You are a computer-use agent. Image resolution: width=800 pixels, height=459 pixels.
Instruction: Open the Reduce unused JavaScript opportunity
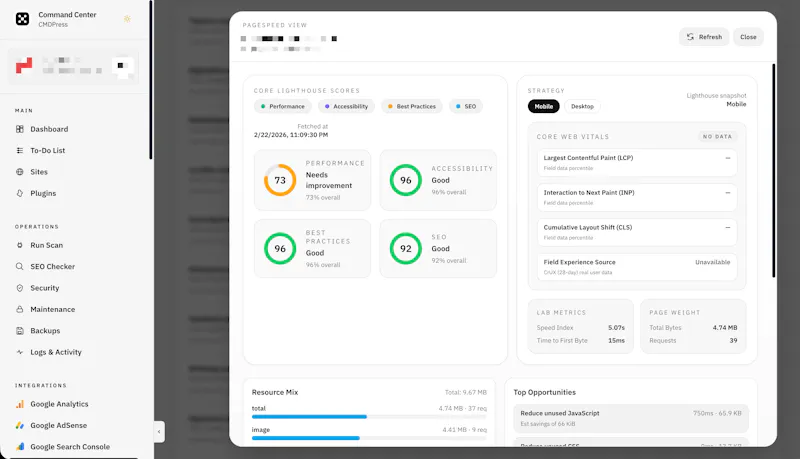pos(631,418)
